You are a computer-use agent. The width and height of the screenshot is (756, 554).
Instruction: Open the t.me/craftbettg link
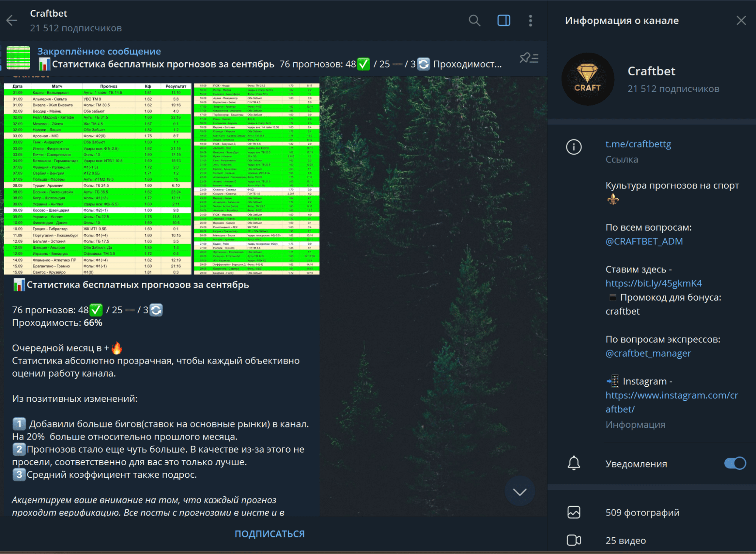pos(638,144)
